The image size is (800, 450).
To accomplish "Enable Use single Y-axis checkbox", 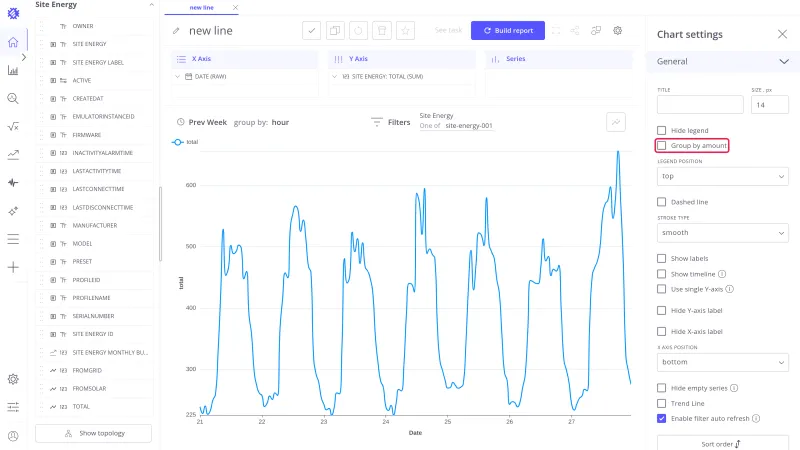I will (661, 289).
